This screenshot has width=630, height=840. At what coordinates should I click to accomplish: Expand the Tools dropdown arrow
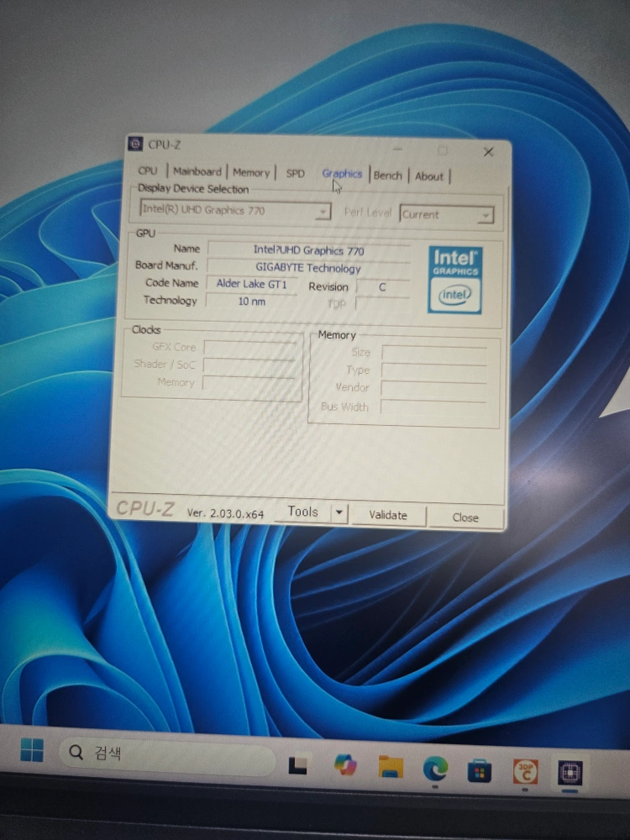[x=339, y=512]
